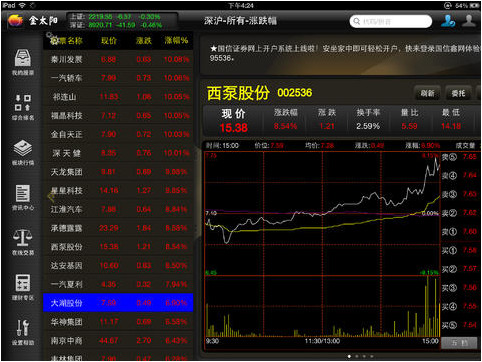
Task: Open 设置帮助 tools icon
Action: tap(23, 332)
